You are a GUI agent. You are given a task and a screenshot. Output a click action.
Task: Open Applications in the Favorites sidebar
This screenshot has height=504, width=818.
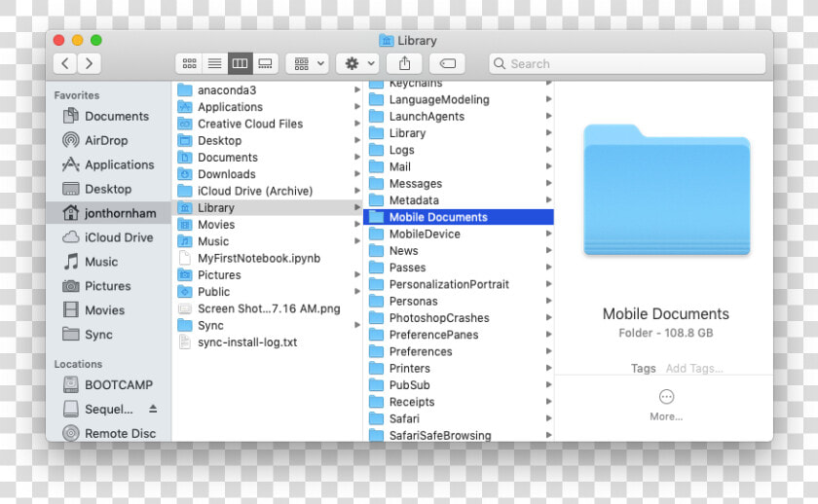(x=108, y=164)
